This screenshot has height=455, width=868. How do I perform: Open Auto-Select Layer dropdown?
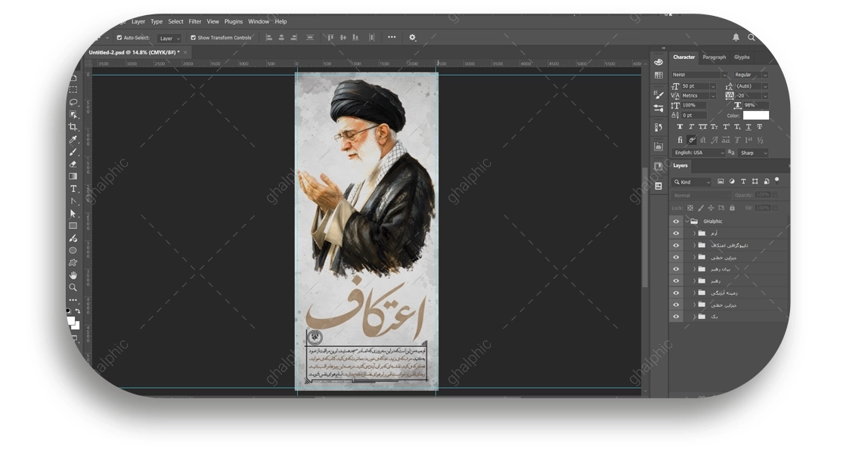(169, 39)
